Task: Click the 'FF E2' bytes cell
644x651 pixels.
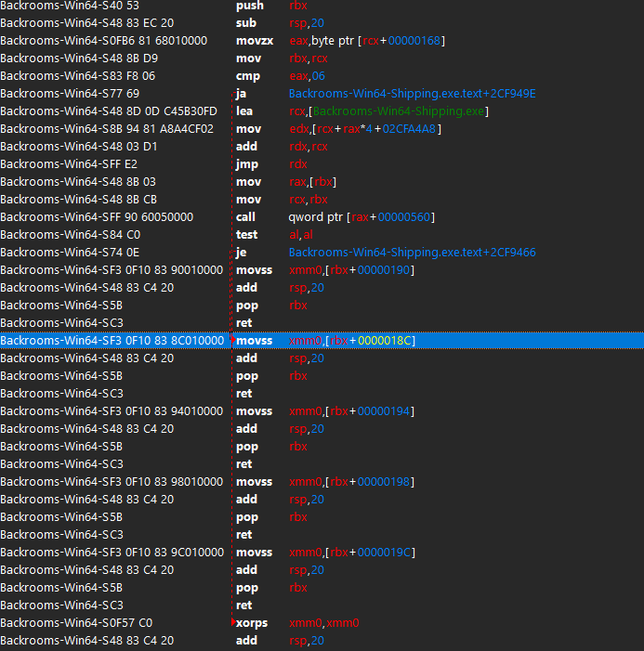Action: tap(124, 164)
